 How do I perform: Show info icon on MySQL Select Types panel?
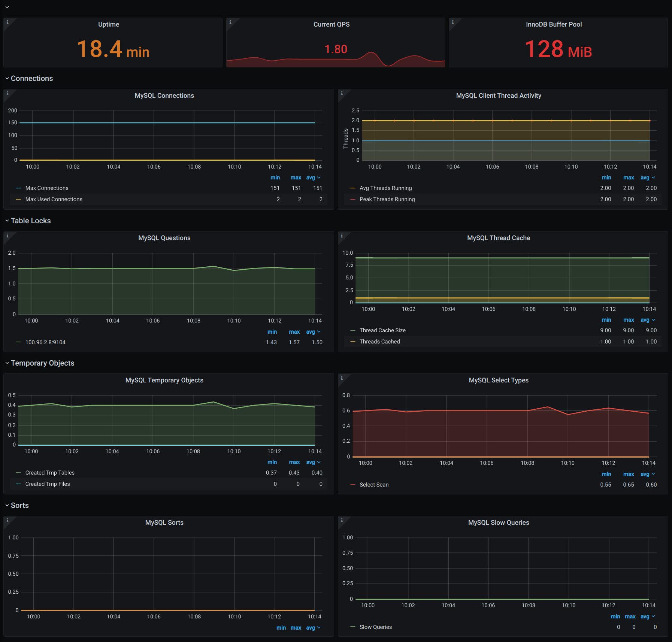pyautogui.click(x=342, y=378)
